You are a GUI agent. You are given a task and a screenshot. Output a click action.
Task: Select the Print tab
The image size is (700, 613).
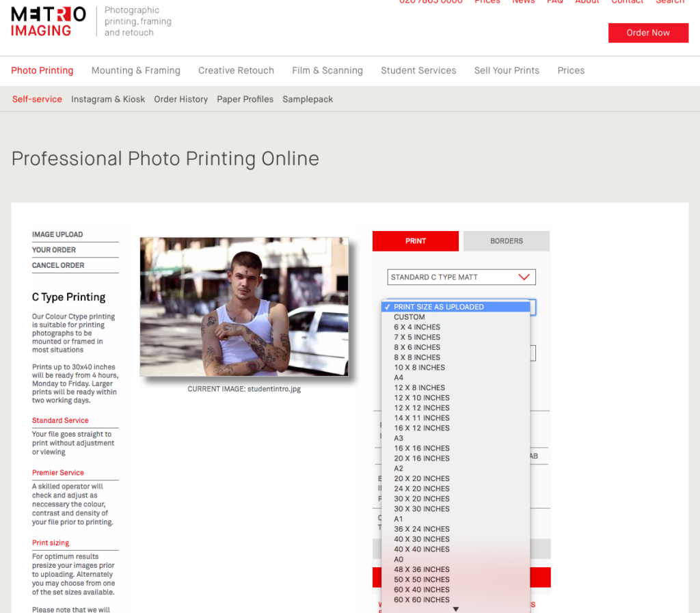[x=416, y=241]
